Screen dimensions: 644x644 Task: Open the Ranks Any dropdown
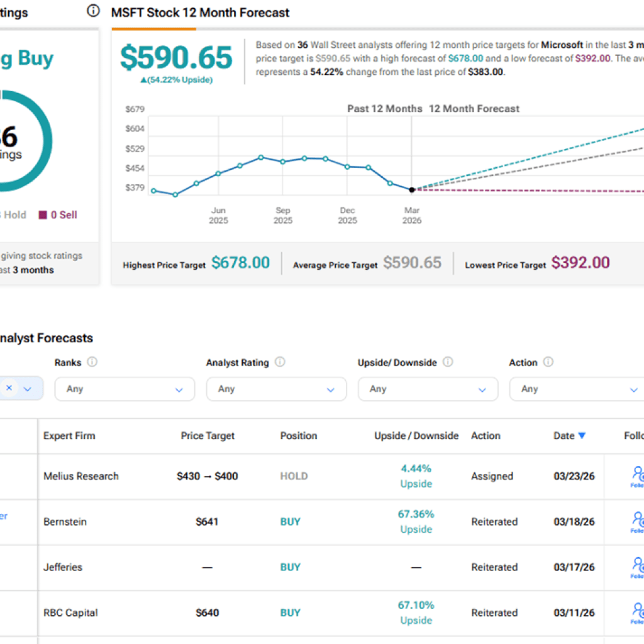[125, 389]
